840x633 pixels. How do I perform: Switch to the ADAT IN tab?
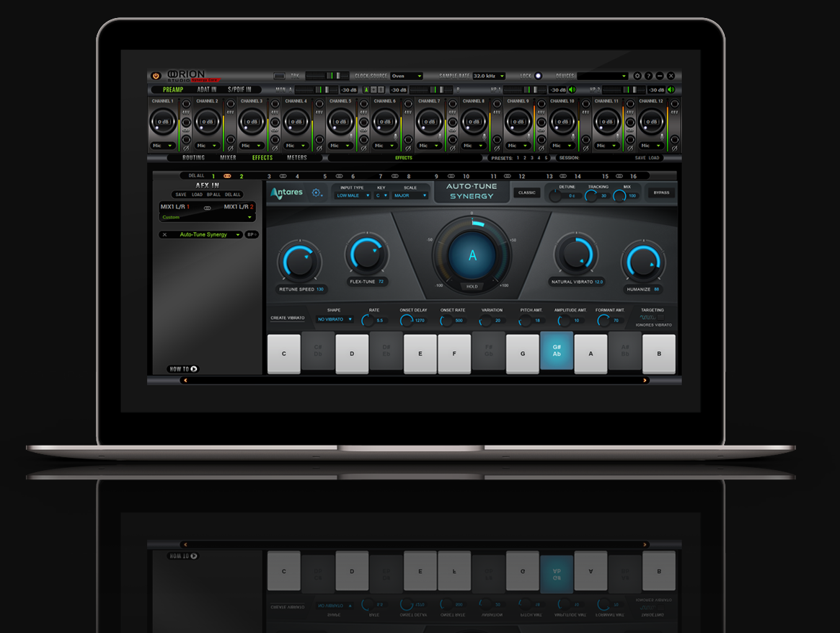point(207,89)
